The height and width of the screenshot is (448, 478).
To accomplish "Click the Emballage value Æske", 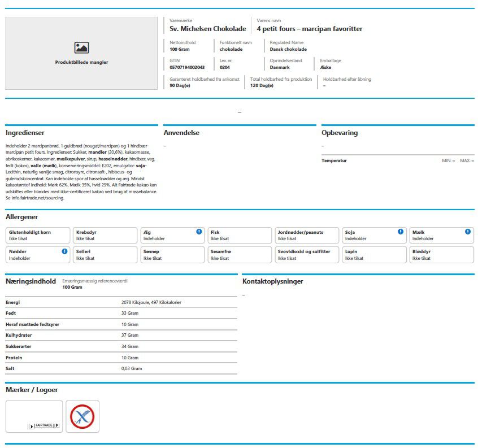I will click(x=325, y=67).
